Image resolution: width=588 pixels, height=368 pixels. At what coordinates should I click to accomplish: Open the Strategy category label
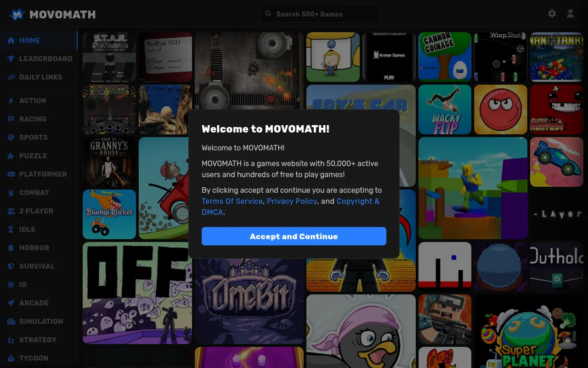[x=38, y=340]
